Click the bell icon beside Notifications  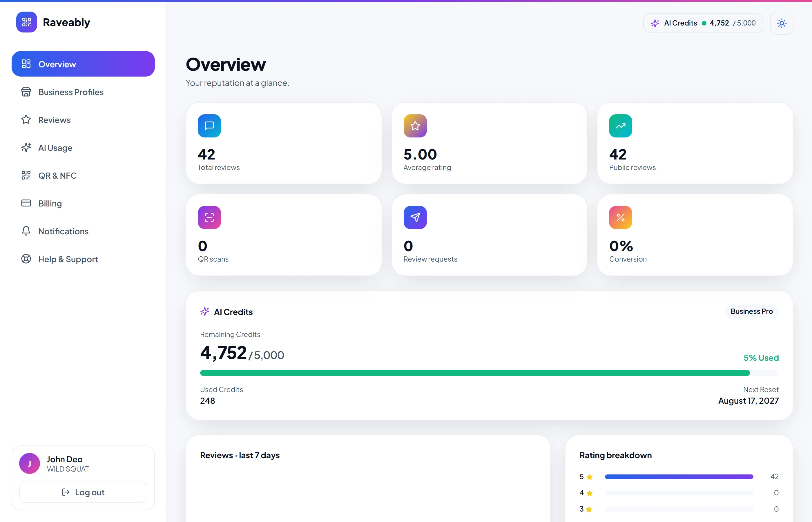click(26, 231)
